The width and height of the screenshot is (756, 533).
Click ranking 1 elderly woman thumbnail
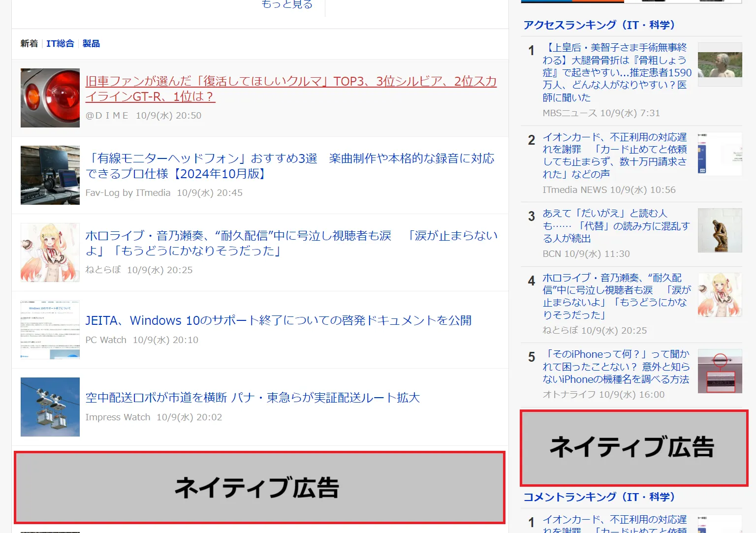720,64
